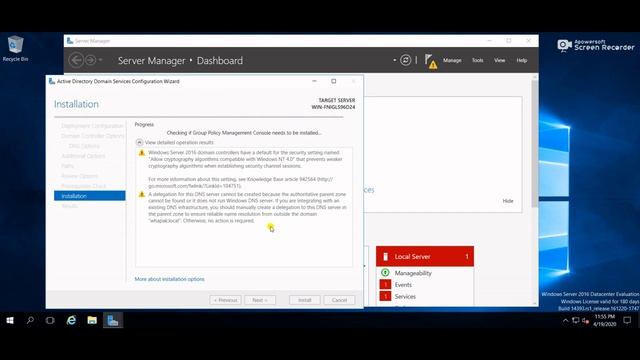This screenshot has height=360, width=640.
Task: Open Task View on taskbar
Action: 50,320
